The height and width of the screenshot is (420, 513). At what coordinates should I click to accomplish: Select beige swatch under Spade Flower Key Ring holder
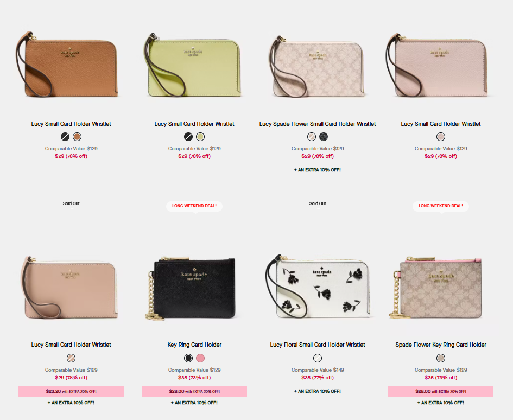(441, 358)
